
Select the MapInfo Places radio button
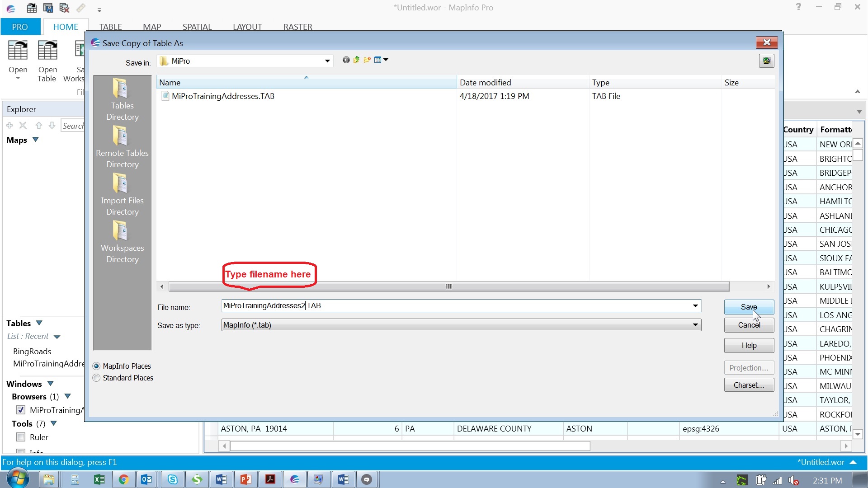[96, 366]
